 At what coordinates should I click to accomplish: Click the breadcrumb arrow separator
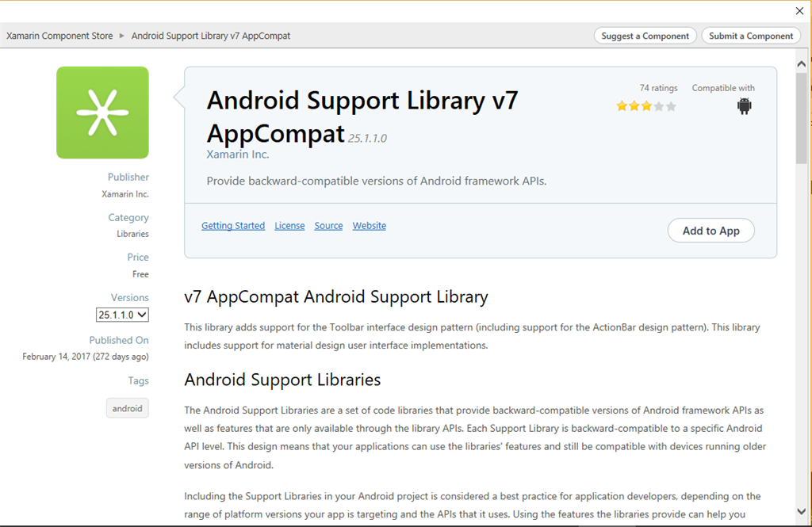(x=122, y=36)
